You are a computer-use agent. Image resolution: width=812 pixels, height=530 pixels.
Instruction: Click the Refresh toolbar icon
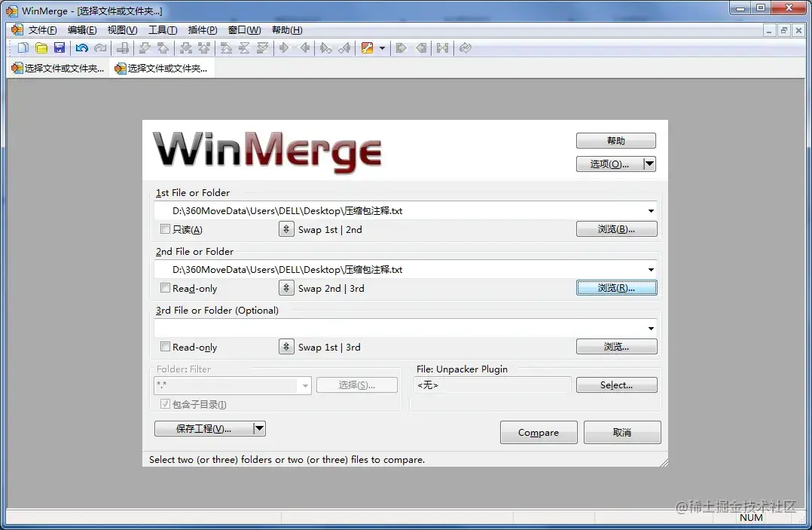click(465, 48)
